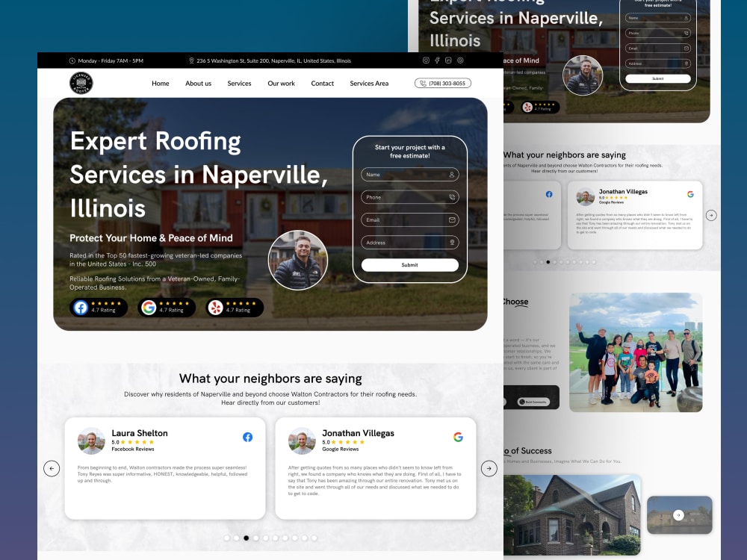The image size is (747, 560).
Task: Open the Instagram icon in top bar
Action: pos(426,60)
